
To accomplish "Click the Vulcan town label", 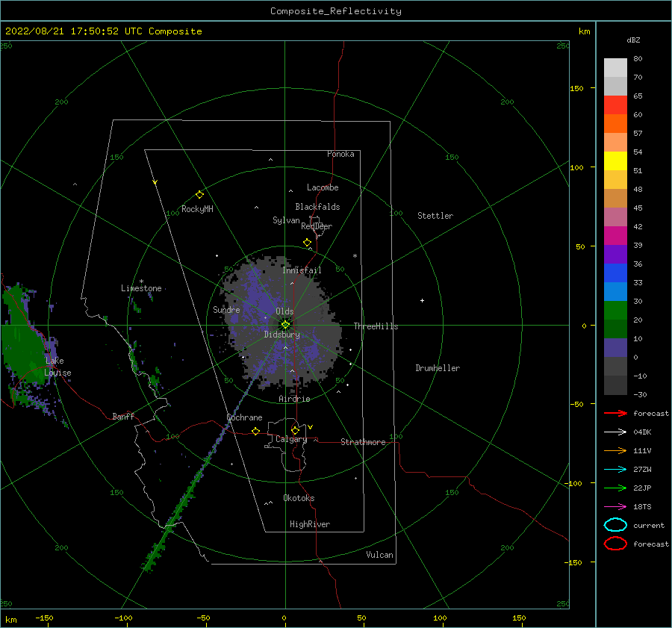I will [379, 555].
